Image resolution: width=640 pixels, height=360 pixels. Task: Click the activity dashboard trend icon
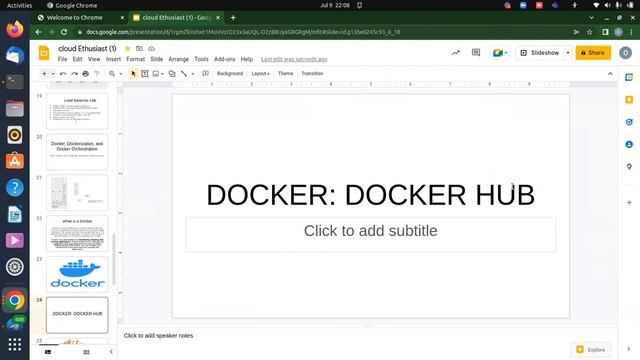tap(456, 53)
